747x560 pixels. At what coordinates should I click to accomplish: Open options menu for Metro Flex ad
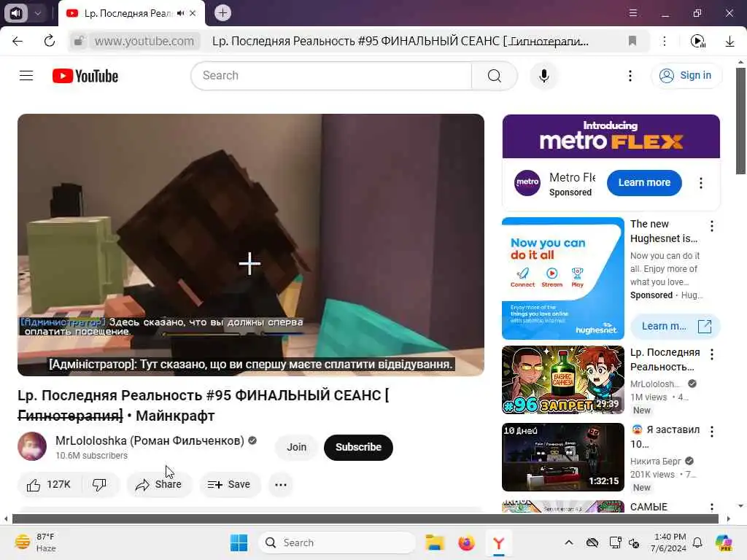tap(701, 183)
